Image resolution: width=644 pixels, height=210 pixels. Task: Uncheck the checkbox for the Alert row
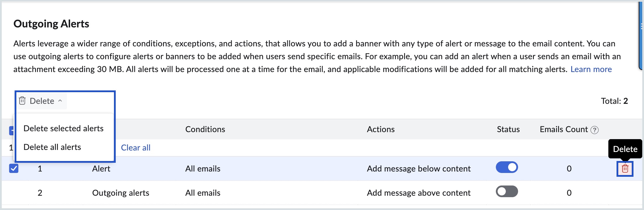14,169
